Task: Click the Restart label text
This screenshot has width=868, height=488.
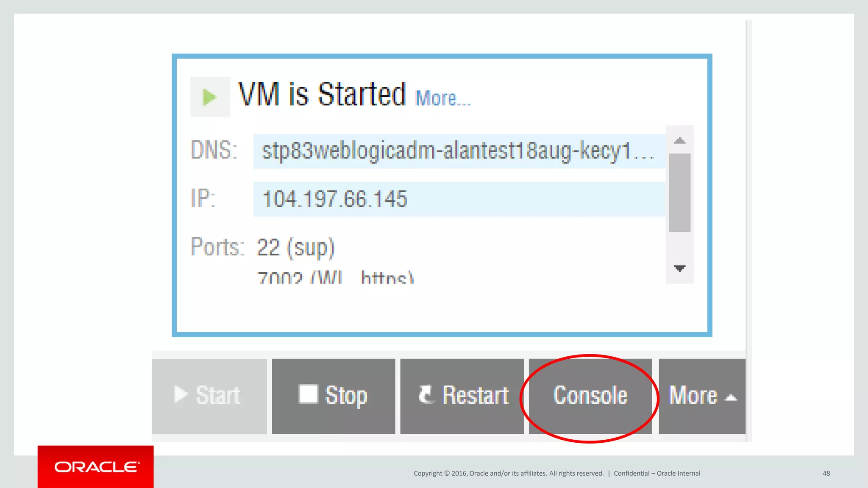Action: (476, 395)
